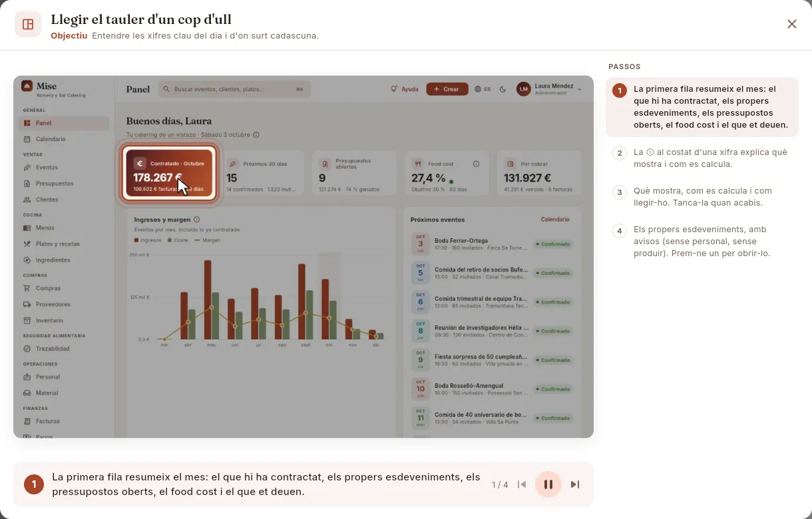Click the Personal sidebar icon
812x519 pixels.
(x=27, y=377)
